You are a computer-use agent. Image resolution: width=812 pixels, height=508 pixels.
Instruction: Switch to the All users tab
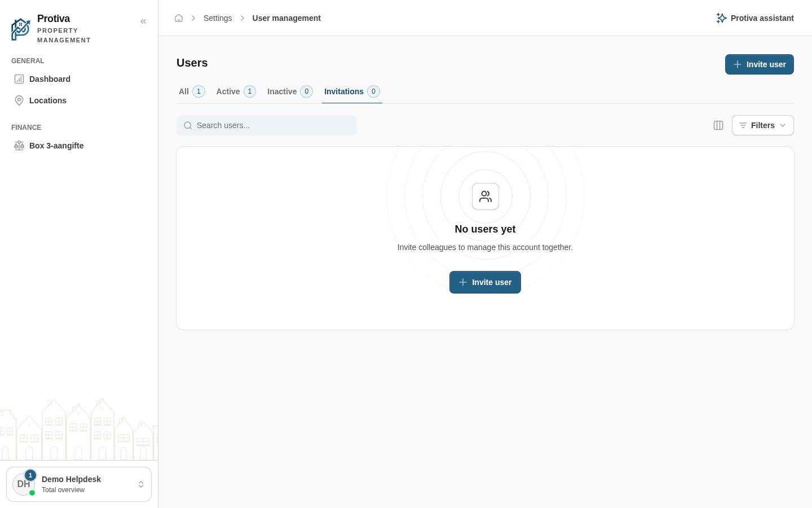tap(192, 91)
